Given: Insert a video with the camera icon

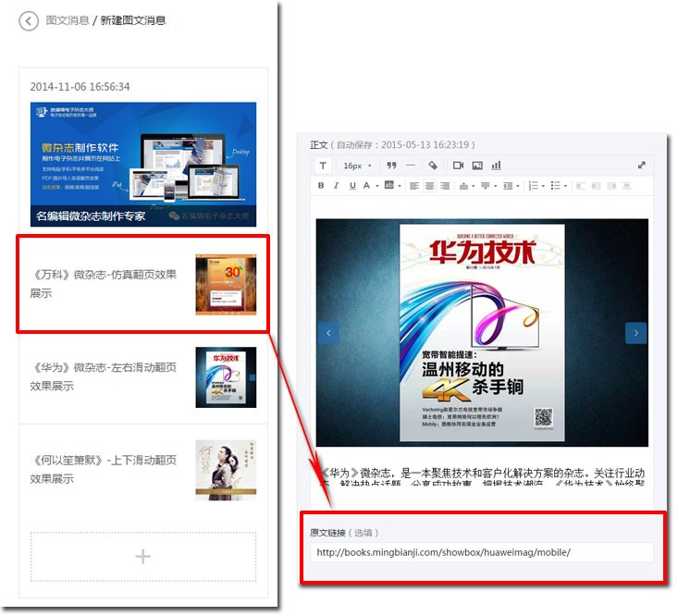Looking at the screenshot, I should click(x=458, y=166).
